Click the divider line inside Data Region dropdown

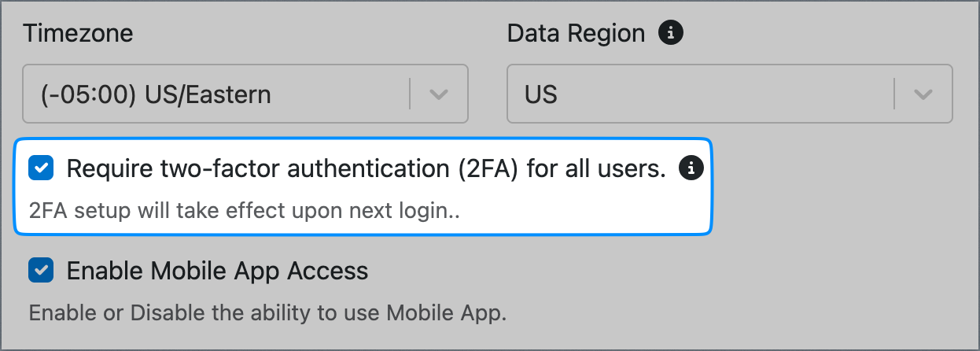click(894, 94)
